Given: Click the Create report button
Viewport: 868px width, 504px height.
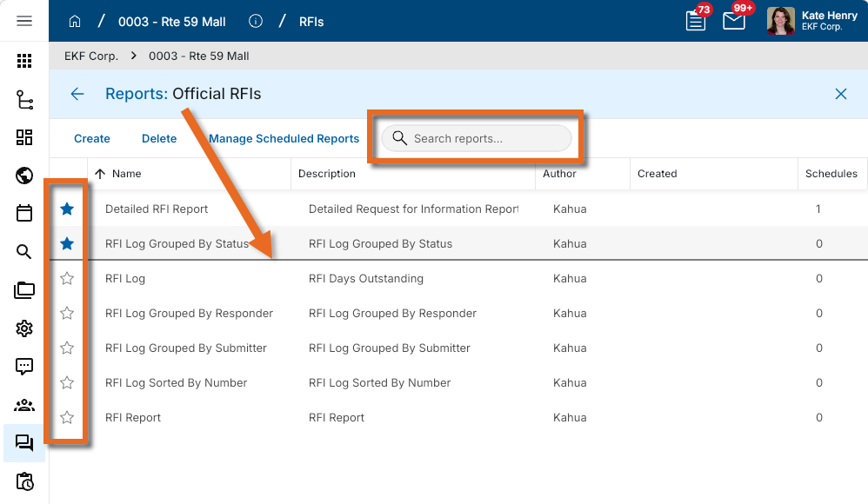Looking at the screenshot, I should point(92,139).
